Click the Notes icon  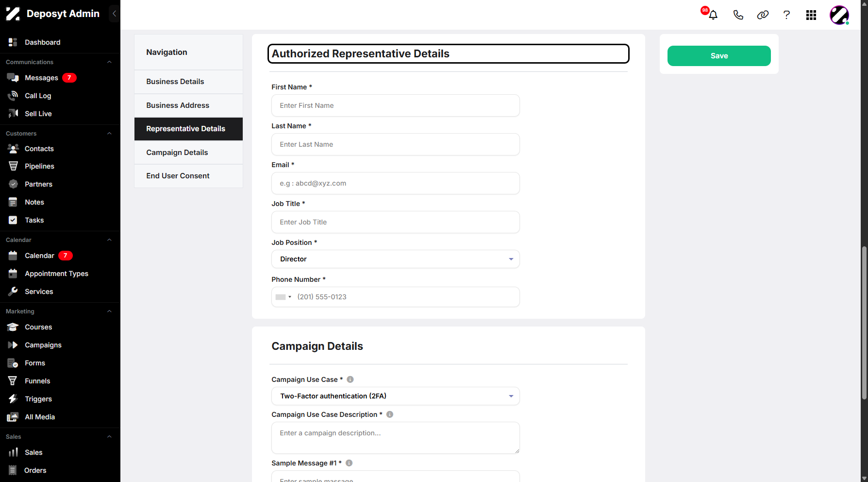coord(13,202)
